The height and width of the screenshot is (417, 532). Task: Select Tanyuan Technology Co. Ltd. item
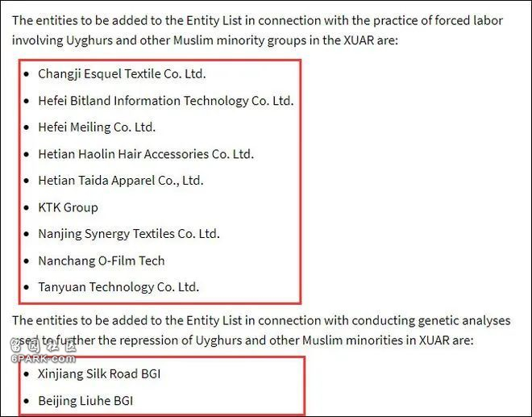pyautogui.click(x=118, y=287)
